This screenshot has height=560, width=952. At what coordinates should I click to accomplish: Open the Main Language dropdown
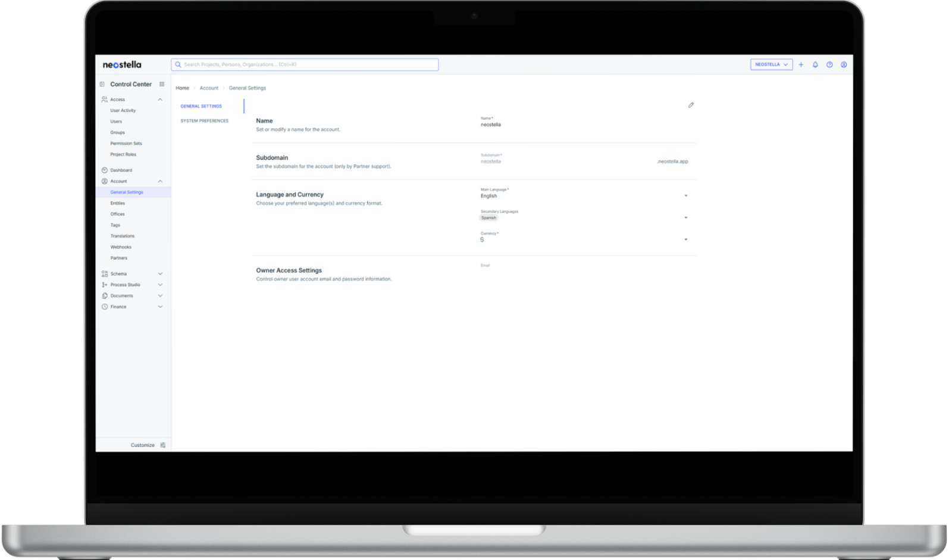click(685, 196)
